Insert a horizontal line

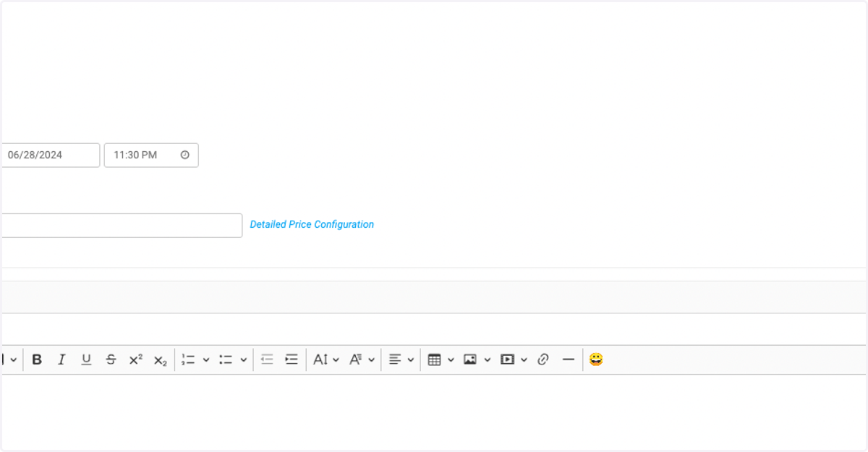point(568,359)
